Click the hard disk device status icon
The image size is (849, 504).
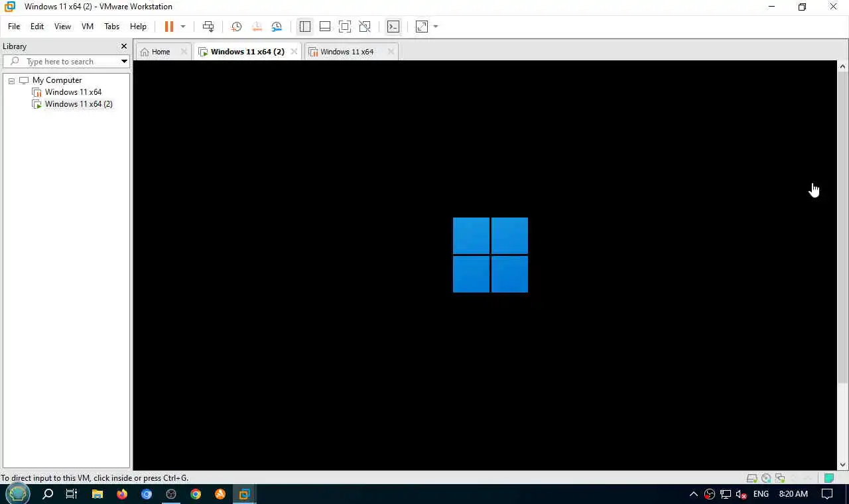coord(751,478)
